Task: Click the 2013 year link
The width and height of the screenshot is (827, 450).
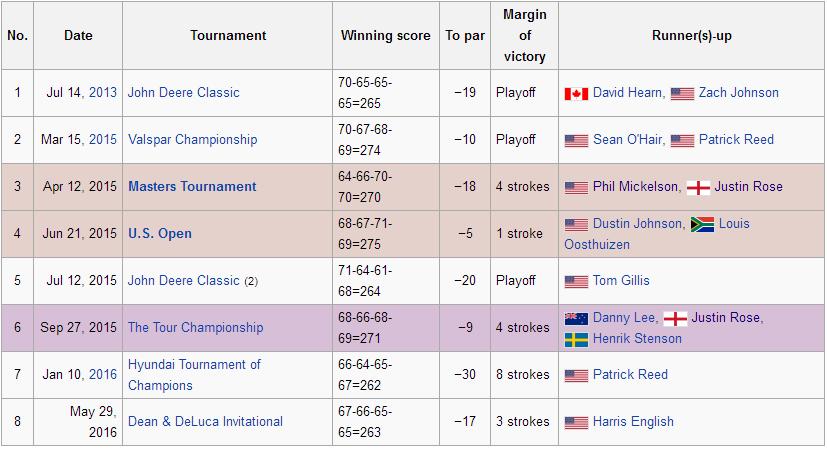Action: [x=103, y=93]
